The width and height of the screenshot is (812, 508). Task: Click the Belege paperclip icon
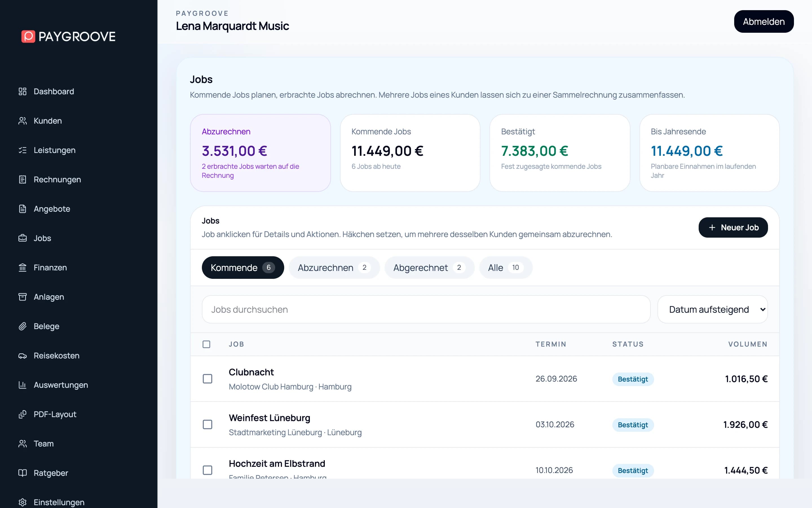pos(23,326)
